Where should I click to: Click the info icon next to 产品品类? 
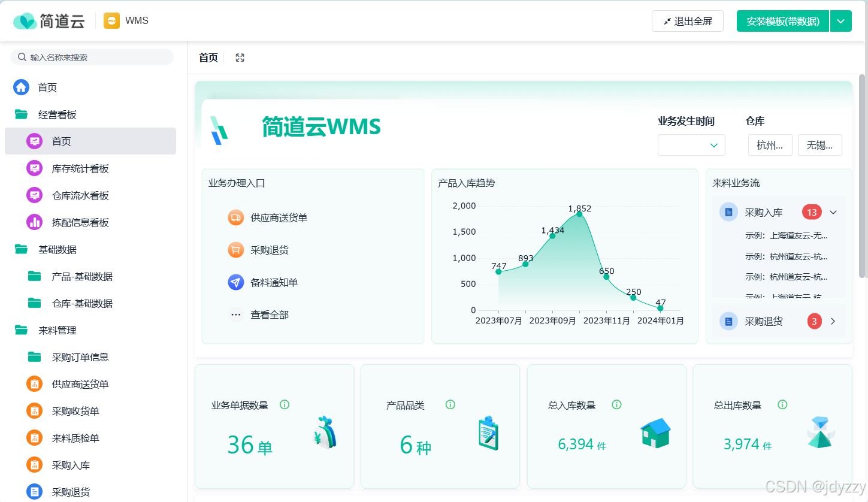tap(450, 404)
